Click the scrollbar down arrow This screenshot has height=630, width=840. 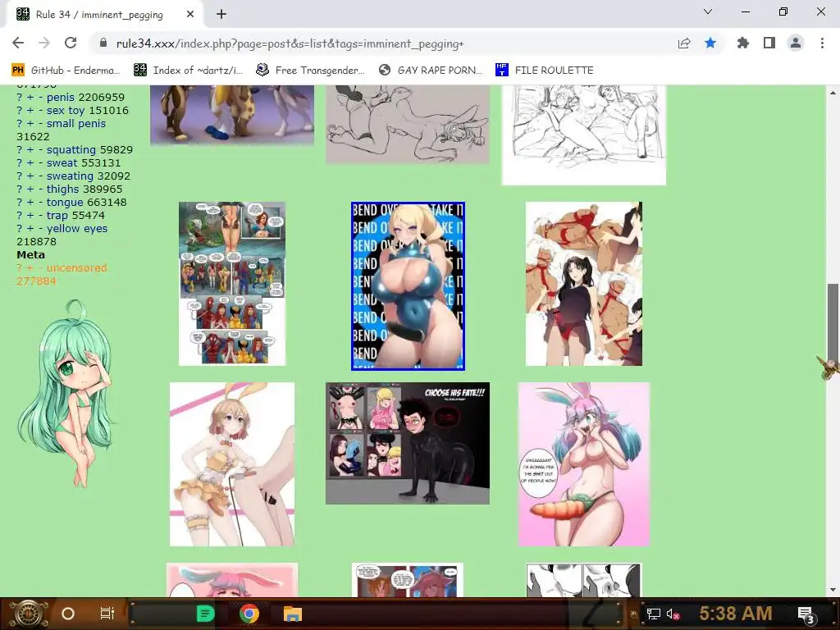click(833, 590)
